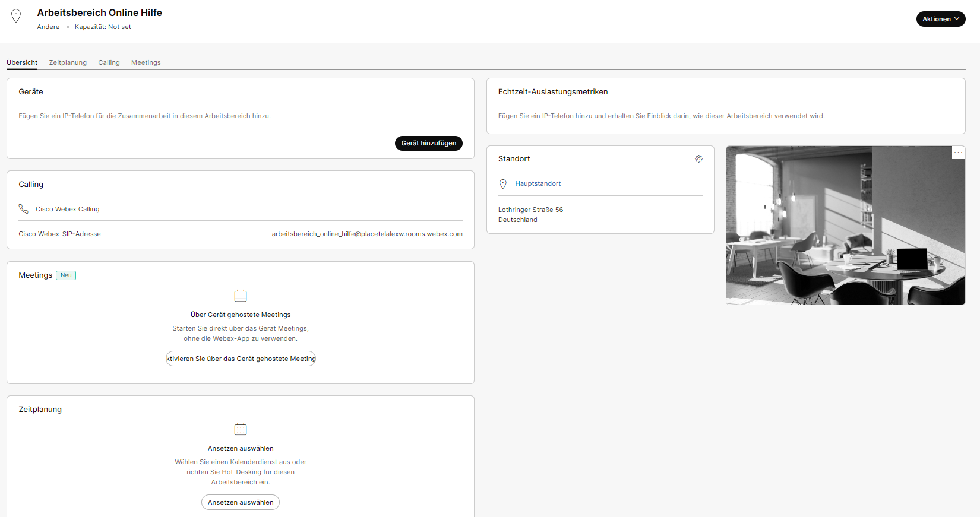Switch to the Zeitplanung tab
980x517 pixels.
pyautogui.click(x=68, y=62)
